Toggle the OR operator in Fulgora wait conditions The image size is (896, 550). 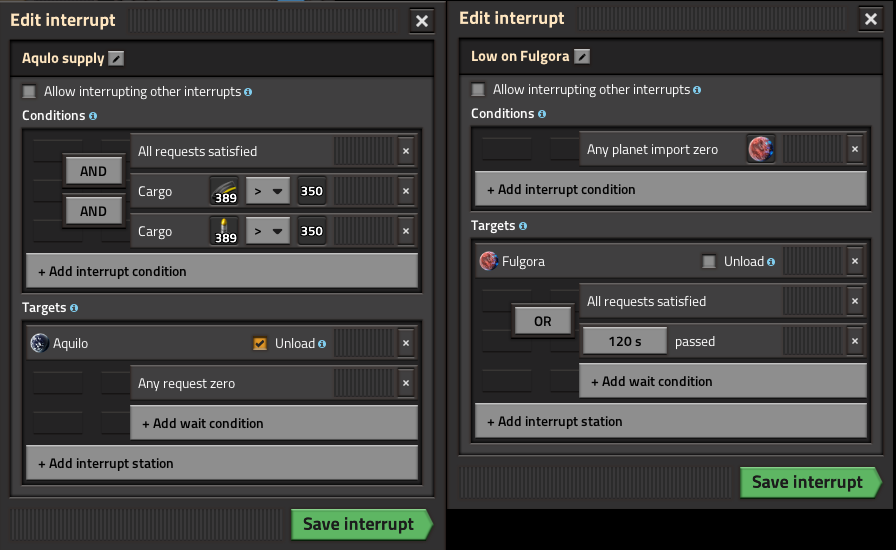pos(542,321)
